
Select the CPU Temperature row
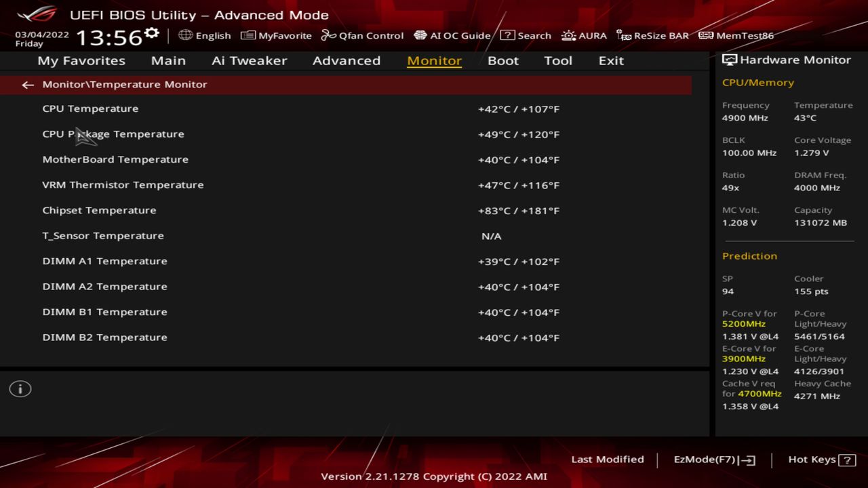tap(346, 108)
